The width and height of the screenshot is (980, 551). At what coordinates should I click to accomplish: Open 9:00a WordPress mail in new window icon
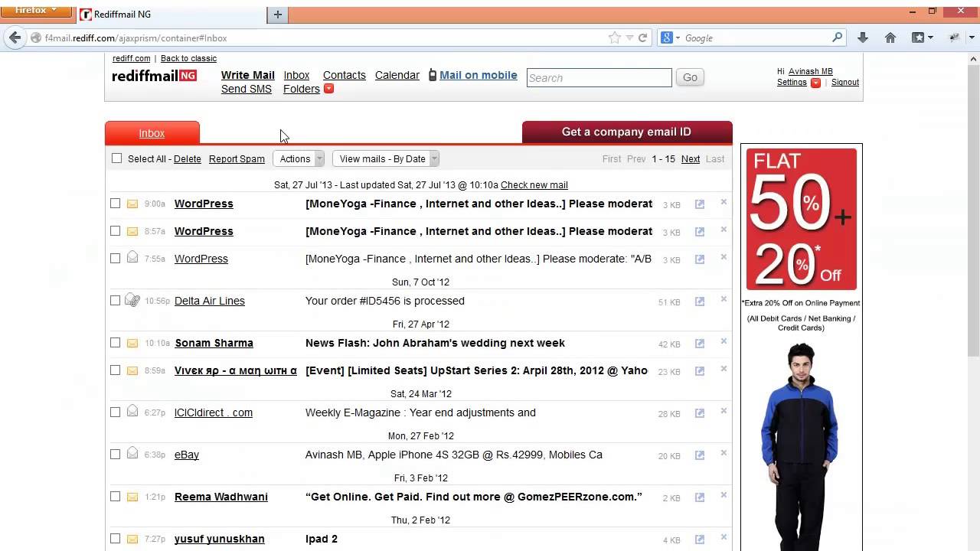699,204
